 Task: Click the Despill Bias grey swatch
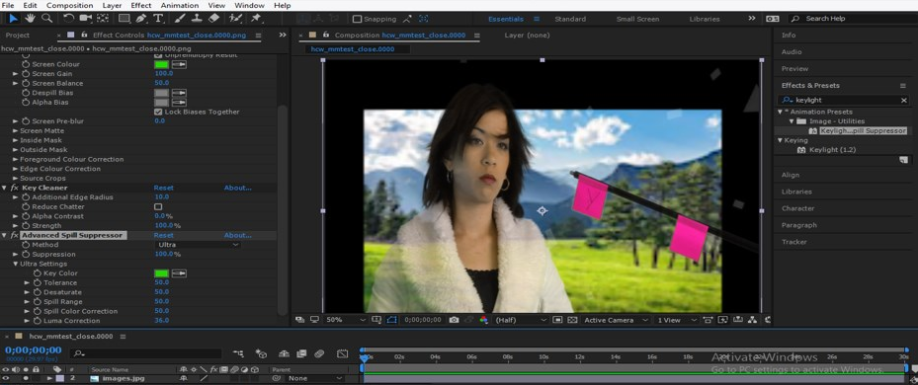click(161, 93)
